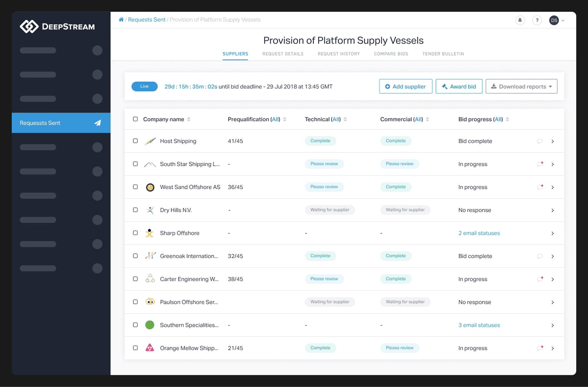Screen dimensions: 588x387
Task: Click the DeepStream logo
Action: point(57,26)
